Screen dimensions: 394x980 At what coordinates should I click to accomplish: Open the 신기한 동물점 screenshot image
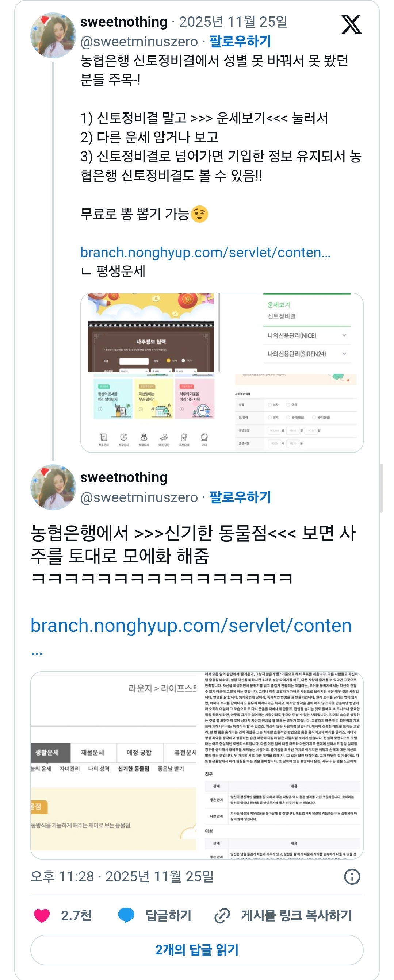click(197, 765)
